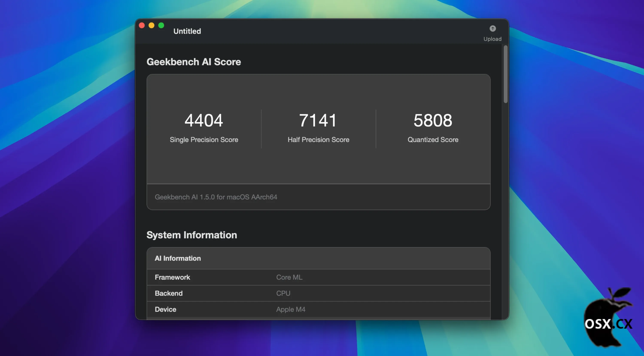Select the AI Information section header
This screenshot has height=356, width=644.
coord(178,258)
